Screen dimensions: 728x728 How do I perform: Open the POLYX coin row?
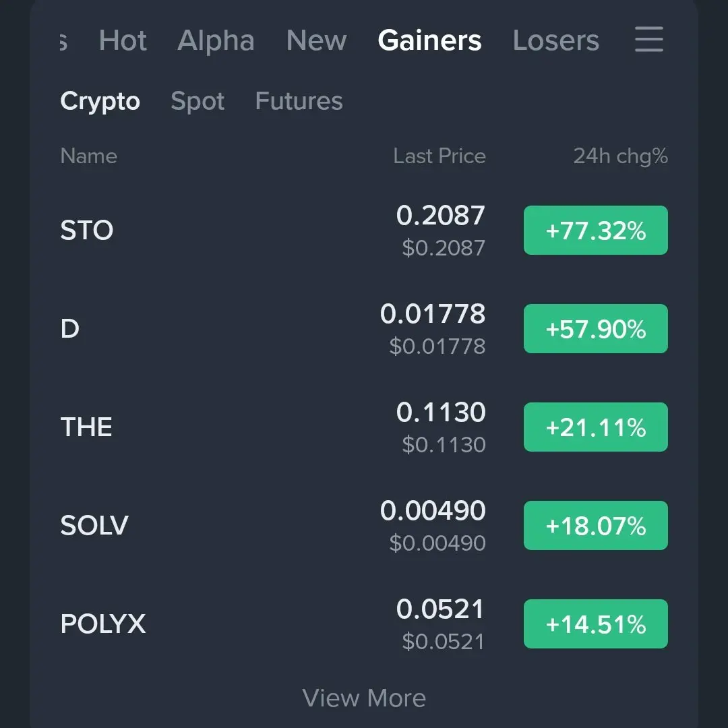click(102, 624)
